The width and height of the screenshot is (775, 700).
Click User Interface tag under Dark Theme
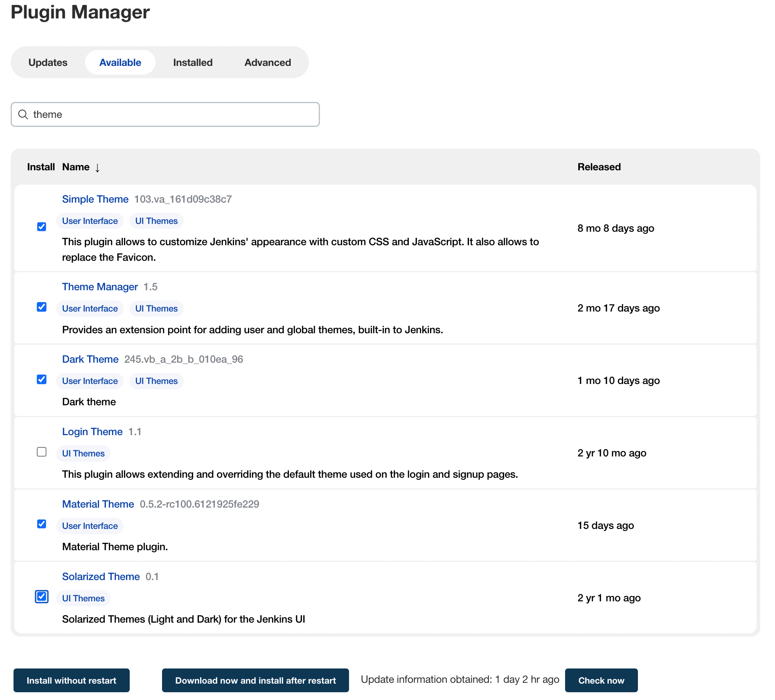90,381
